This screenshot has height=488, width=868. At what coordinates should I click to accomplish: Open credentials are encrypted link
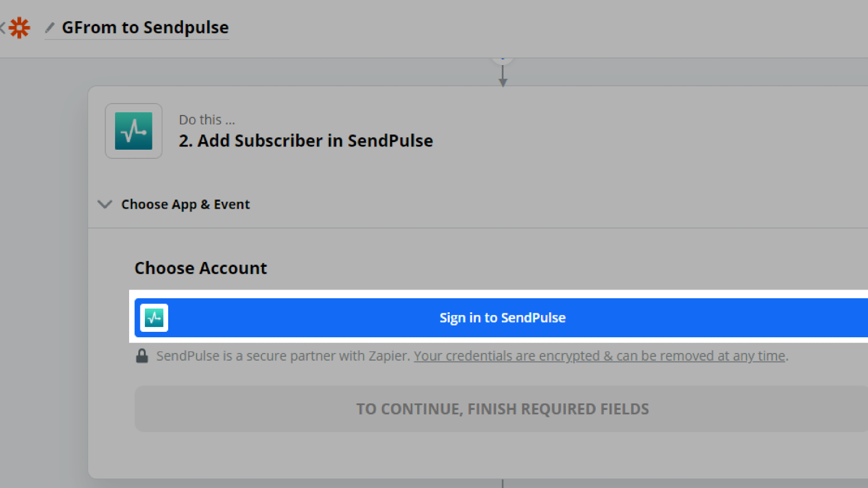pos(599,356)
